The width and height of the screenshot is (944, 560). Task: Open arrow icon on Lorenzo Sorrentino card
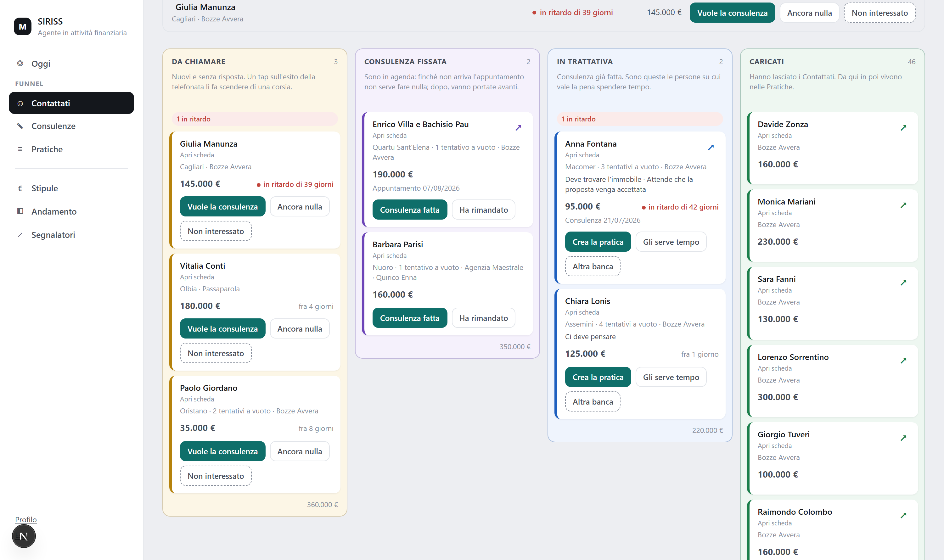click(903, 361)
